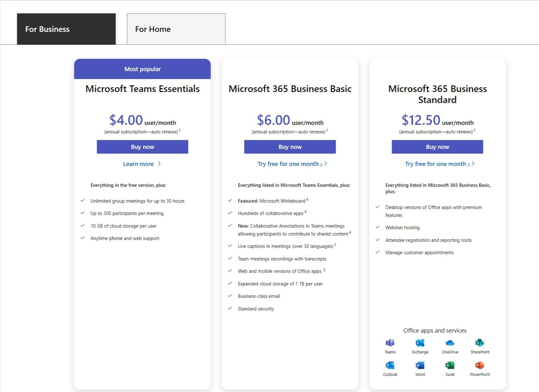This screenshot has width=539, height=392.
Task: Switch to the For Business tab
Action: (66, 29)
